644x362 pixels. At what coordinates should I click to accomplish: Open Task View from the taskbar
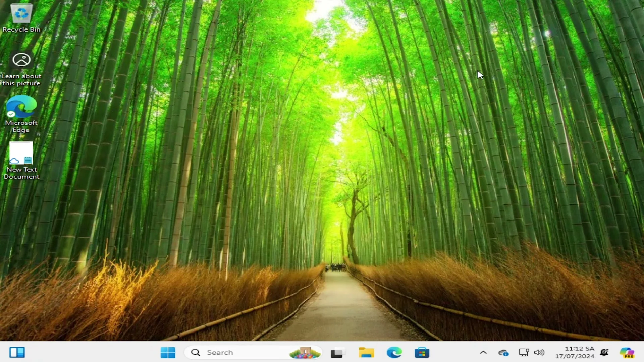[x=337, y=353]
